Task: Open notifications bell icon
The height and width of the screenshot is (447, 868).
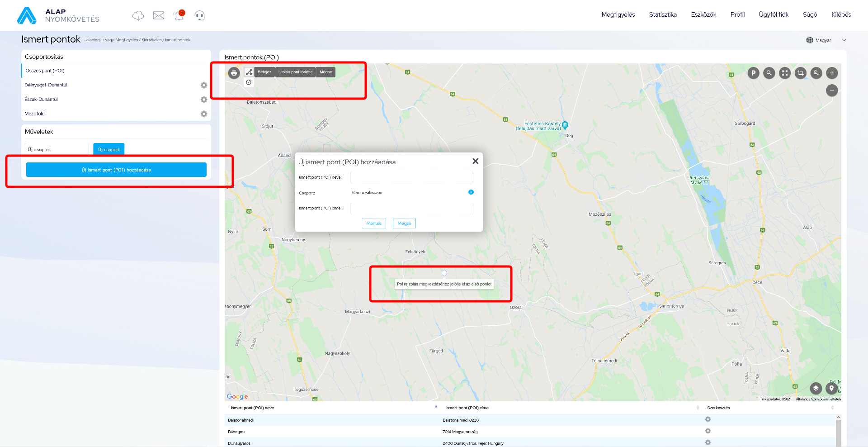Action: point(179,15)
